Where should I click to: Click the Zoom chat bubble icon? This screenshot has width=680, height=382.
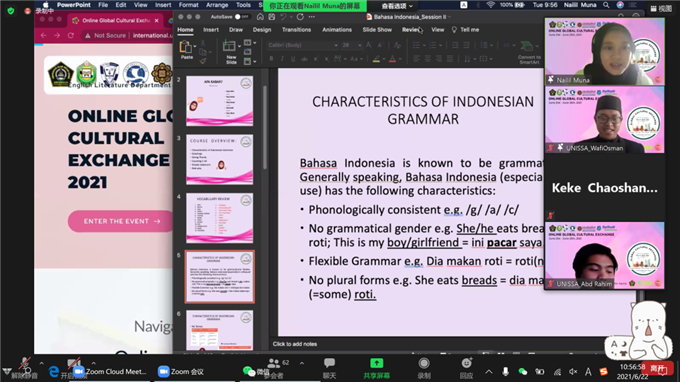329,363
